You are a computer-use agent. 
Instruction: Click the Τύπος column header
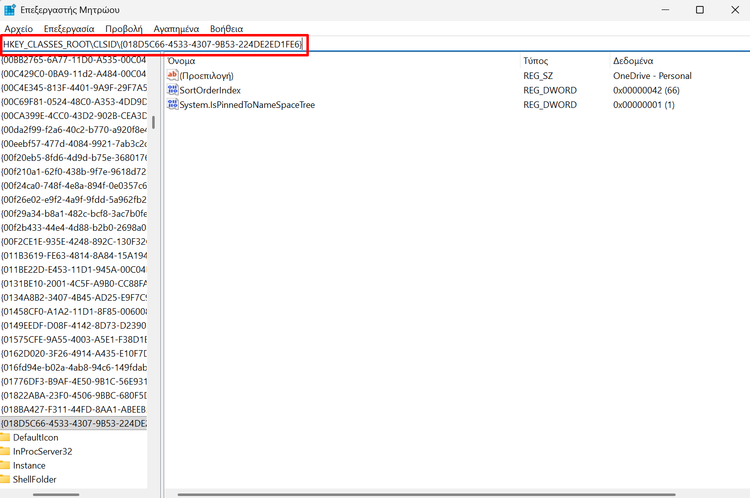[535, 61]
